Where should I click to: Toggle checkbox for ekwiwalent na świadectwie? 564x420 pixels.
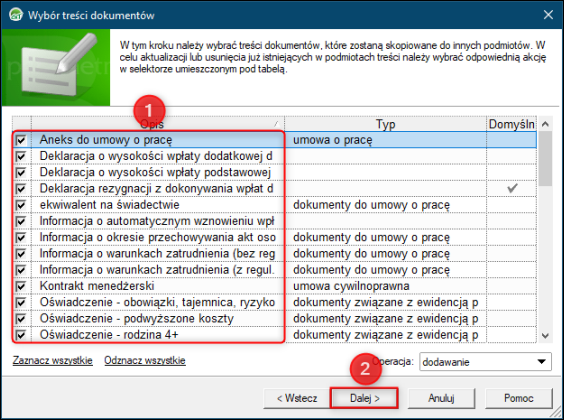click(x=21, y=205)
